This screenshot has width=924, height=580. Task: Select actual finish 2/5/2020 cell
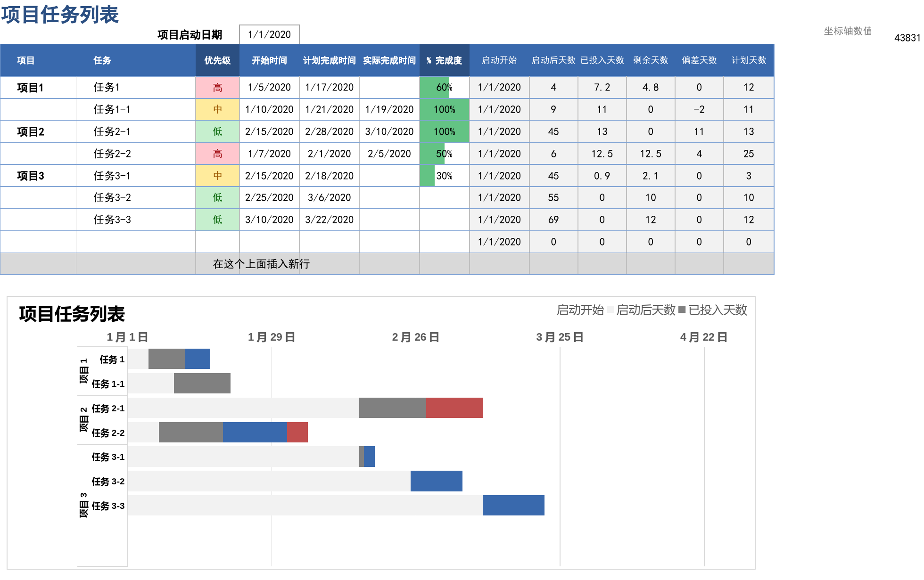point(389,154)
